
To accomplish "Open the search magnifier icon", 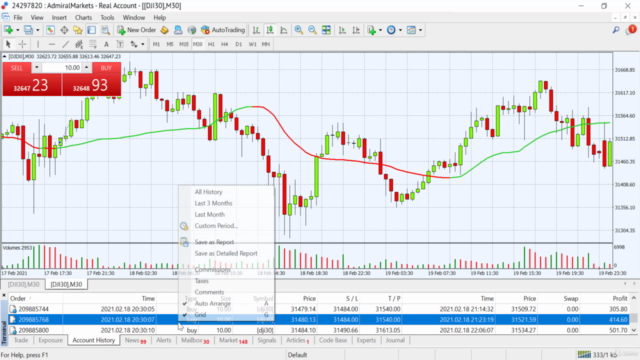I will click(616, 30).
